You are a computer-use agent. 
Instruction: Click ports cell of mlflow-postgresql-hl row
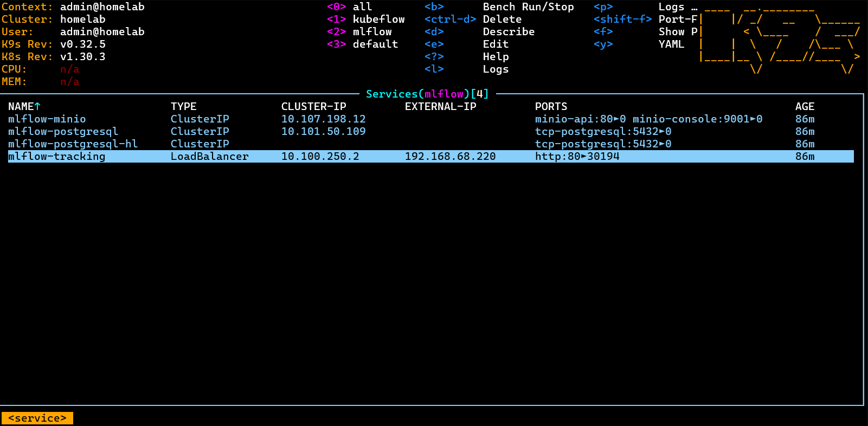click(x=603, y=144)
